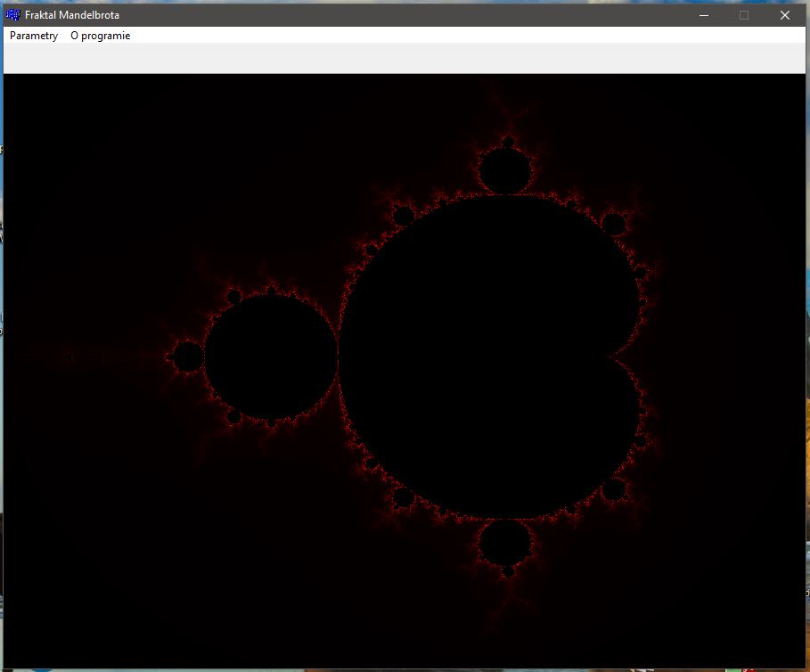Minimize the Fraktal Mandelbrota window
The width and height of the screenshot is (810, 672).
703,15
